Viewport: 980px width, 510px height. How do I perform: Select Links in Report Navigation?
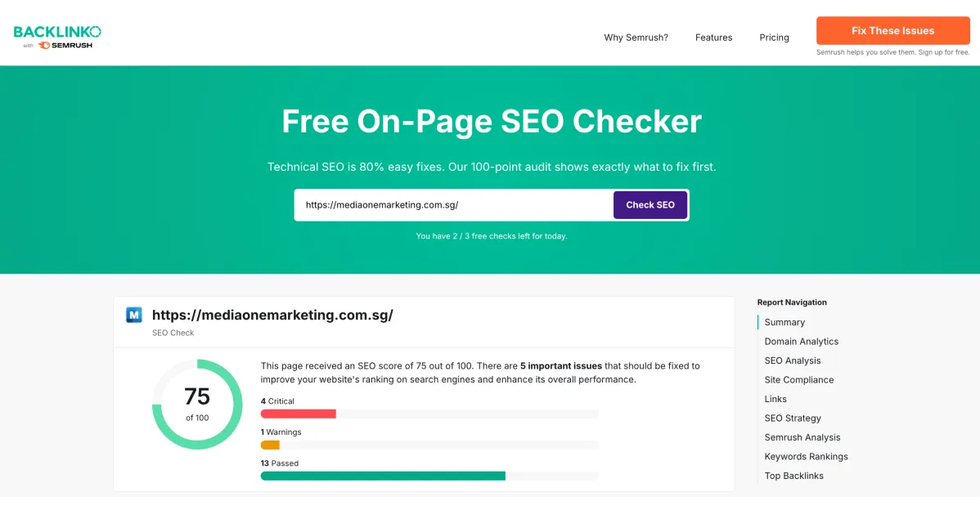[775, 399]
